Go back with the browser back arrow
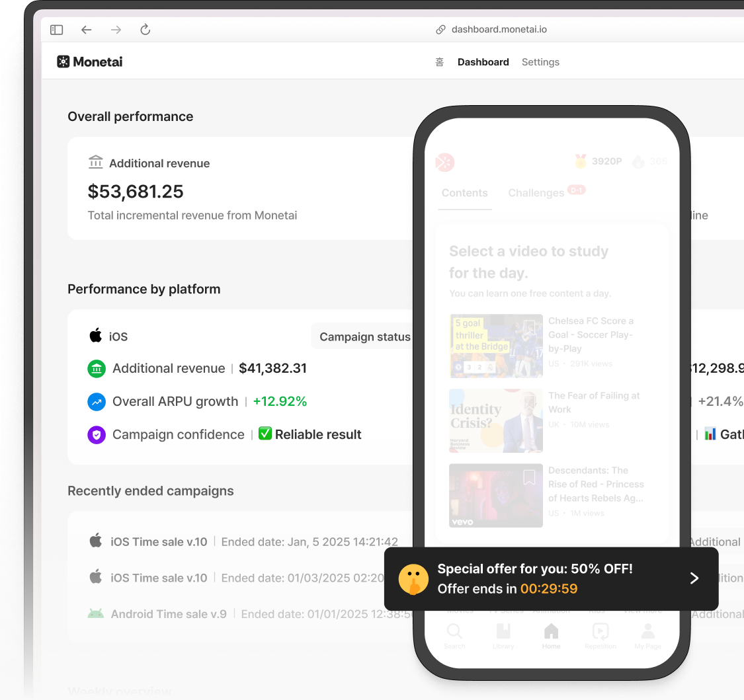 pos(86,30)
